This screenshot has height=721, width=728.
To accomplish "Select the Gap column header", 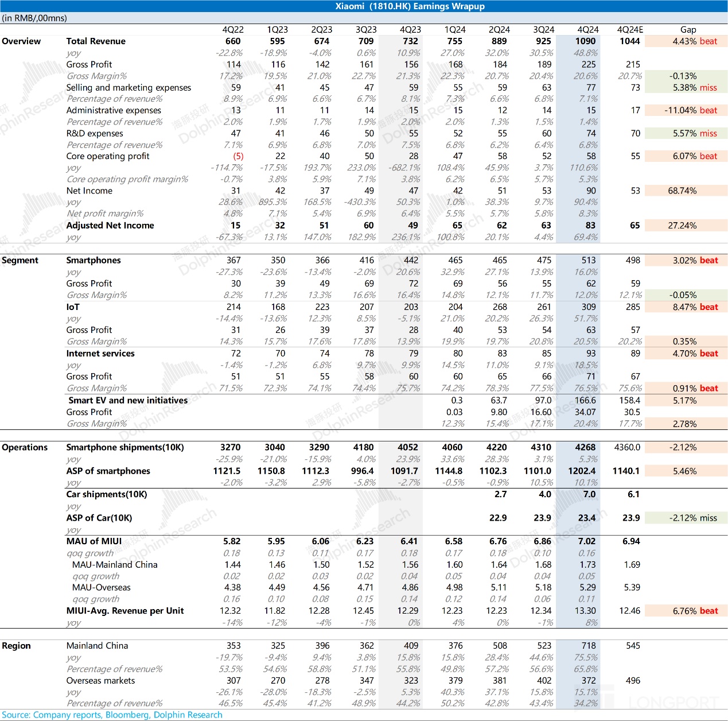I will (x=688, y=29).
